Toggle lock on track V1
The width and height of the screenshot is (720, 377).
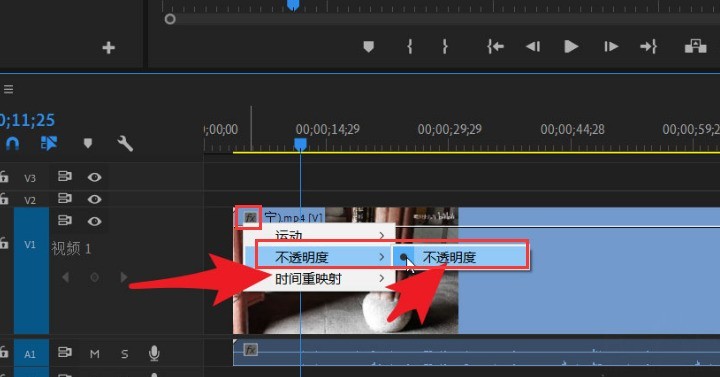click(4, 243)
